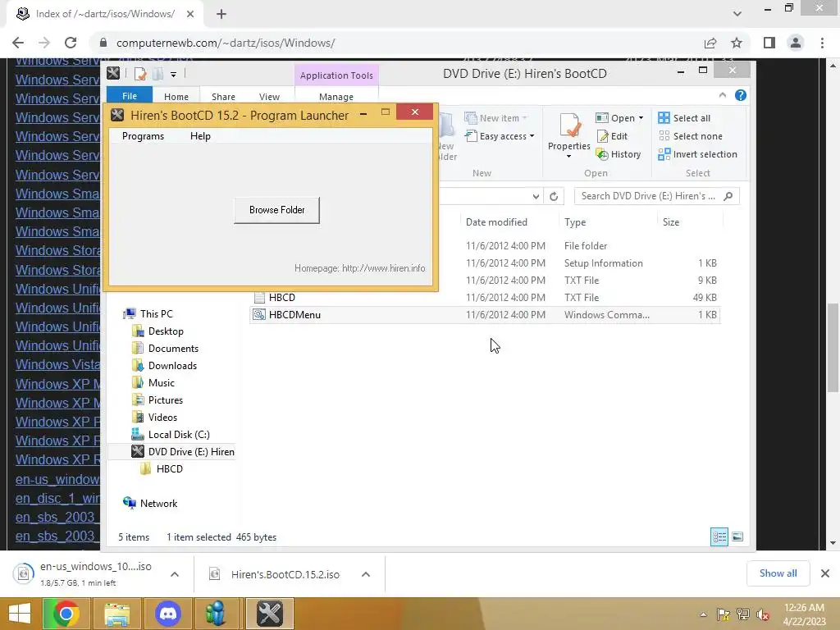840x630 pixels.
Task: Switch to details view icon
Action: point(719,536)
